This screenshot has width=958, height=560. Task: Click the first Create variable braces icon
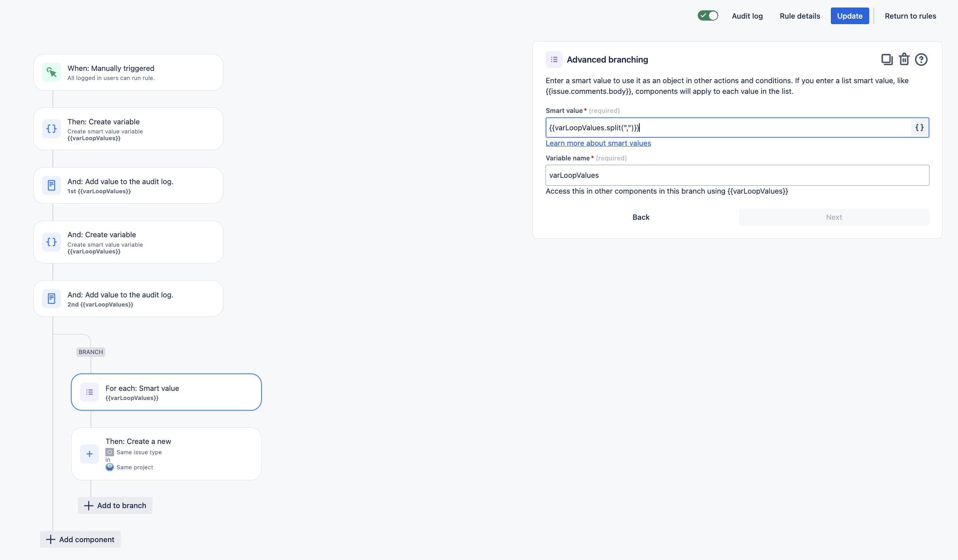52,129
